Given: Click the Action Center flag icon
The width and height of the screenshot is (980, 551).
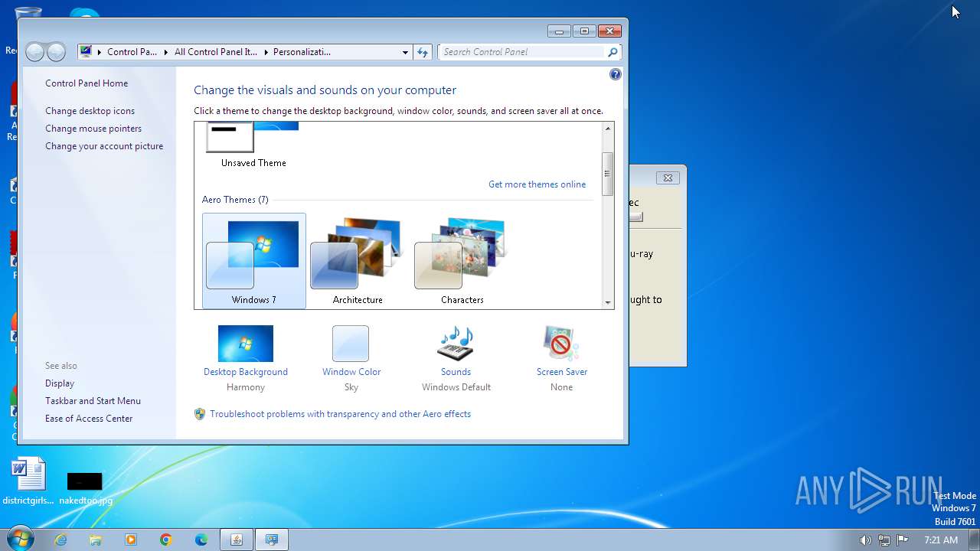Looking at the screenshot, I should click(x=903, y=540).
